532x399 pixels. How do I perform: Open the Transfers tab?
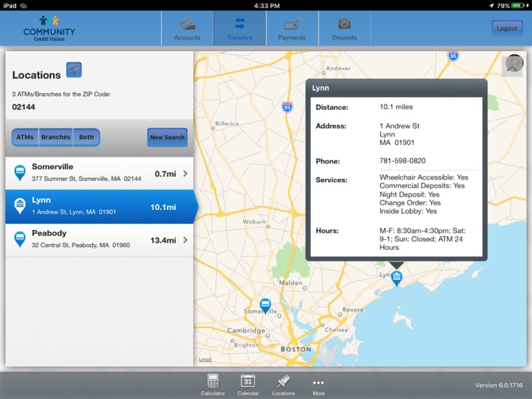(x=240, y=28)
